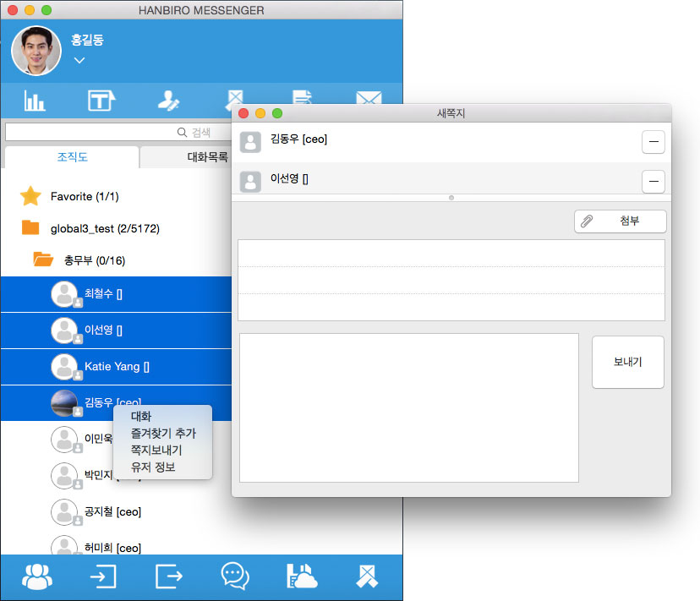Open the chat bubbles icon in bottom bar
This screenshot has height=601, width=700.
(x=235, y=576)
